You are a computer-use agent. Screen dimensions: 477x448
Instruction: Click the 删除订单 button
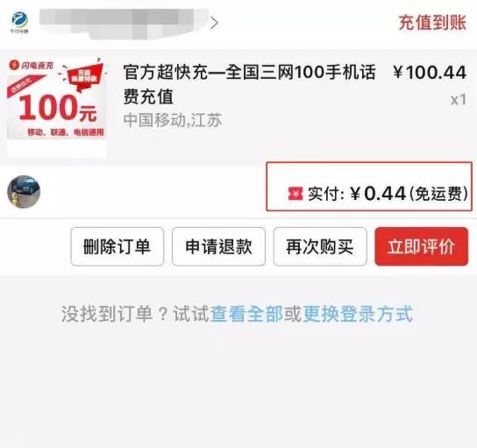[117, 246]
